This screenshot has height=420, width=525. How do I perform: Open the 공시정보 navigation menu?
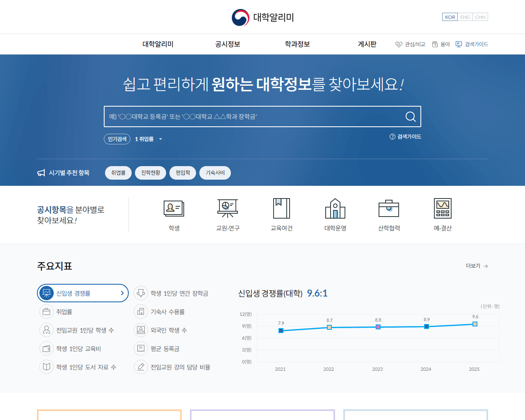pyautogui.click(x=228, y=44)
